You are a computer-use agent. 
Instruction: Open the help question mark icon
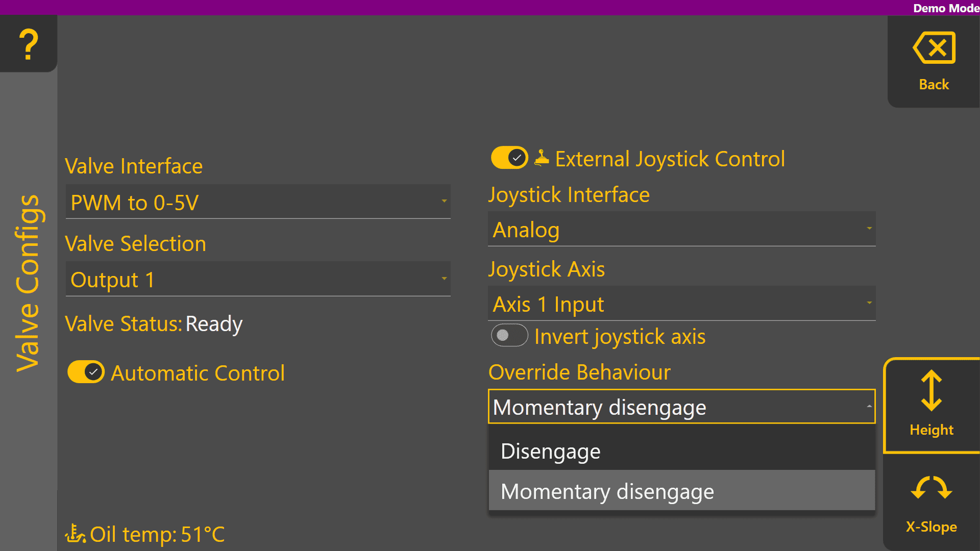click(29, 44)
